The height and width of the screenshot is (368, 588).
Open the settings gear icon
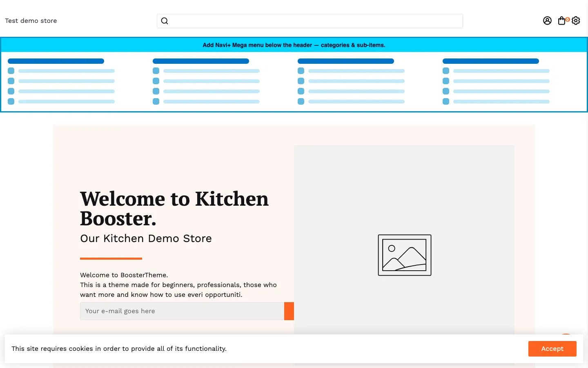[x=576, y=20]
